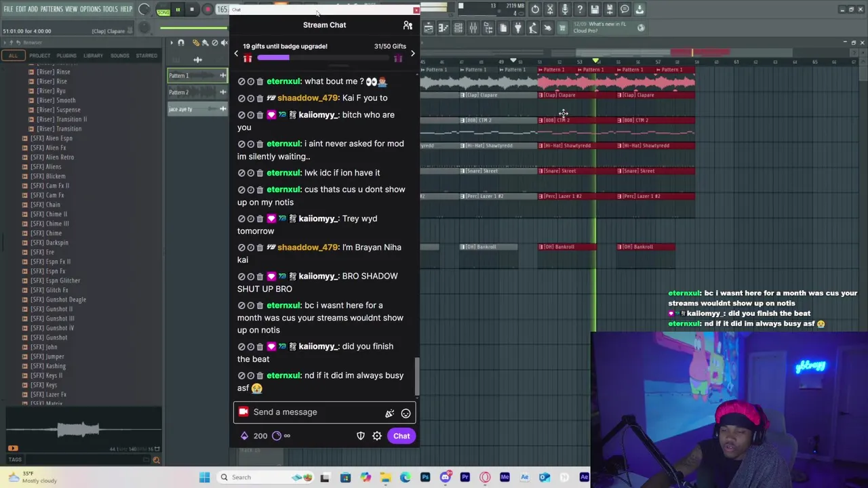
Task: Click the purple Chat send button
Action: (401, 436)
